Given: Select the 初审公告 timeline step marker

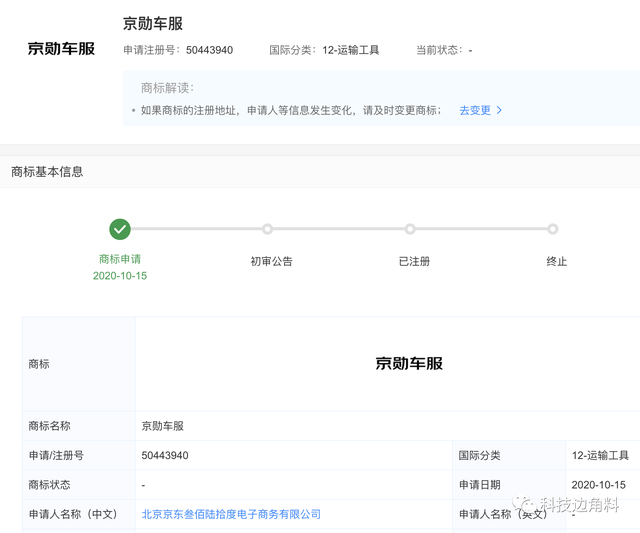Looking at the screenshot, I should [267, 229].
